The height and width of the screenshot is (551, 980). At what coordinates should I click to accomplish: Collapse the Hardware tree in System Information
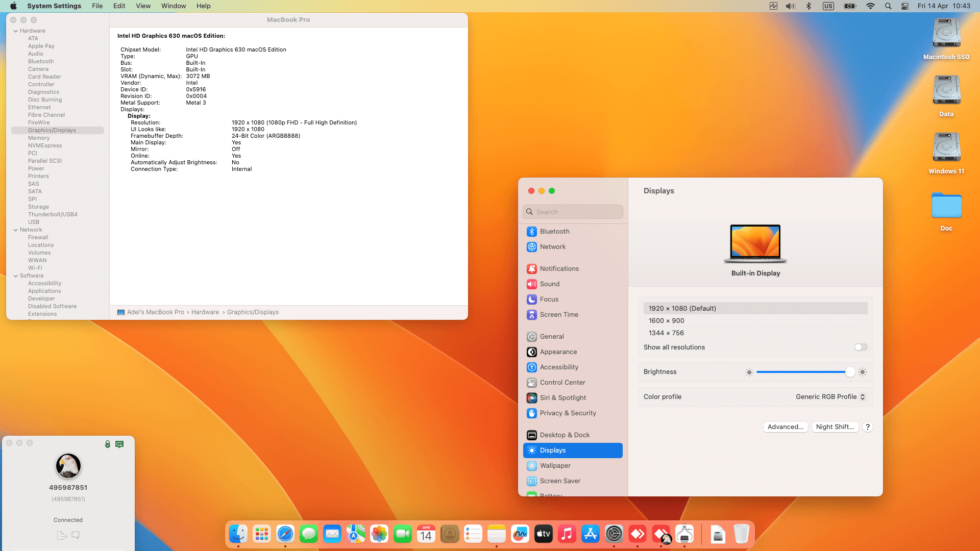16,31
